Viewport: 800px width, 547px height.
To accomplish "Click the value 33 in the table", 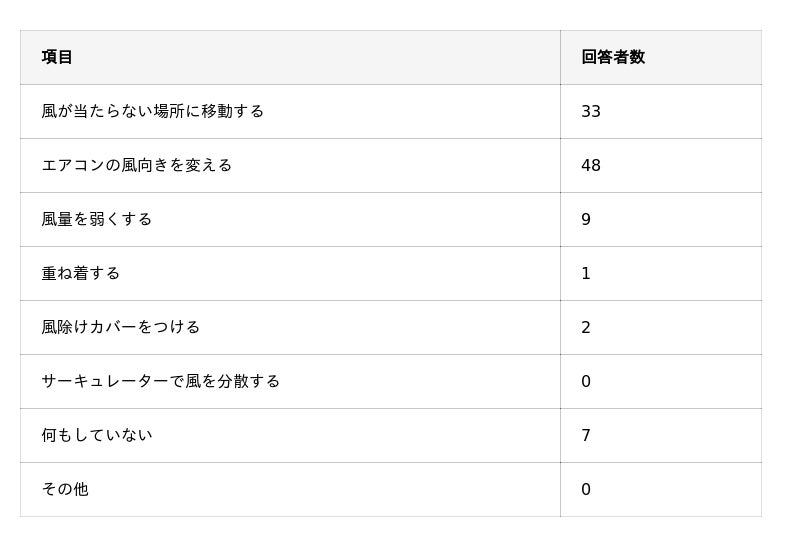I will click(x=590, y=111).
